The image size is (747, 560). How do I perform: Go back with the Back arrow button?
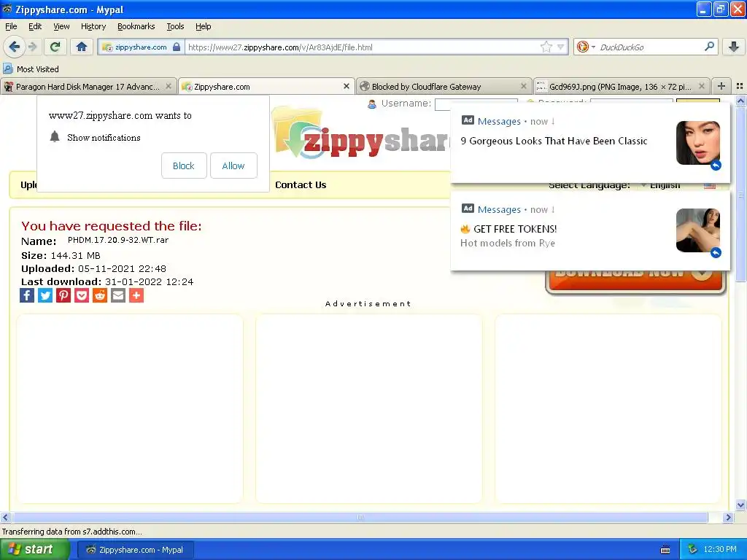click(x=14, y=47)
